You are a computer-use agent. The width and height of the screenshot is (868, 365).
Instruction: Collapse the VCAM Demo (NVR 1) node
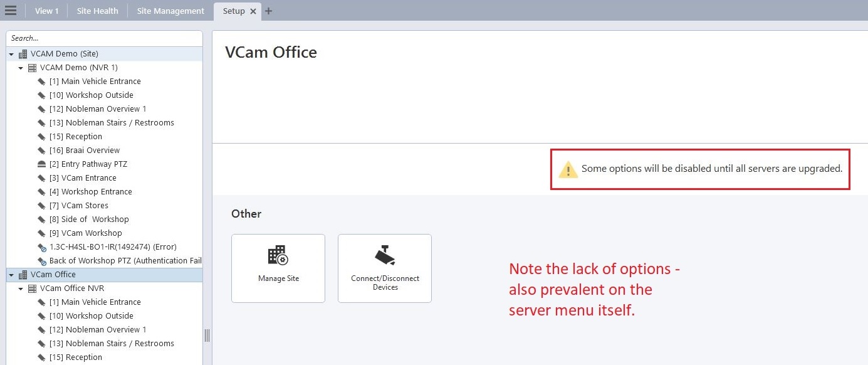point(21,68)
